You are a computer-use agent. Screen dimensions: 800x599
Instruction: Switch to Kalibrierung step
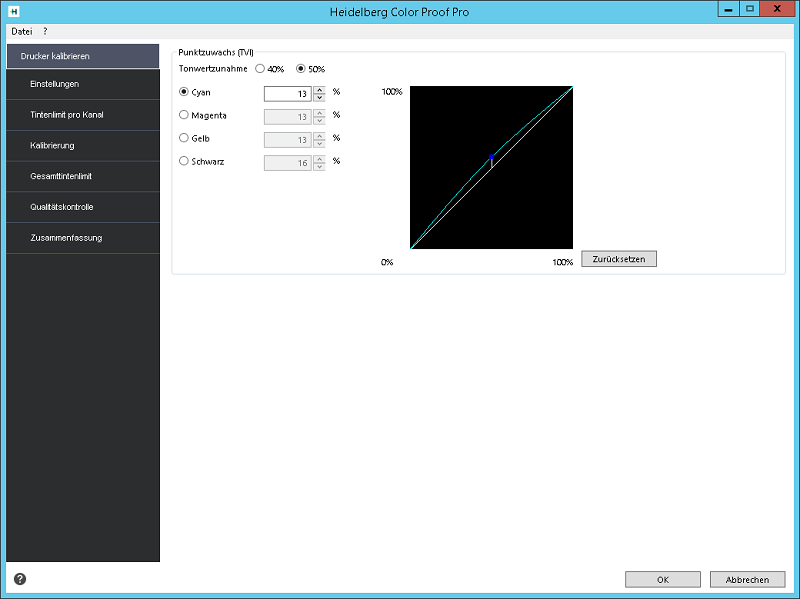(x=83, y=145)
